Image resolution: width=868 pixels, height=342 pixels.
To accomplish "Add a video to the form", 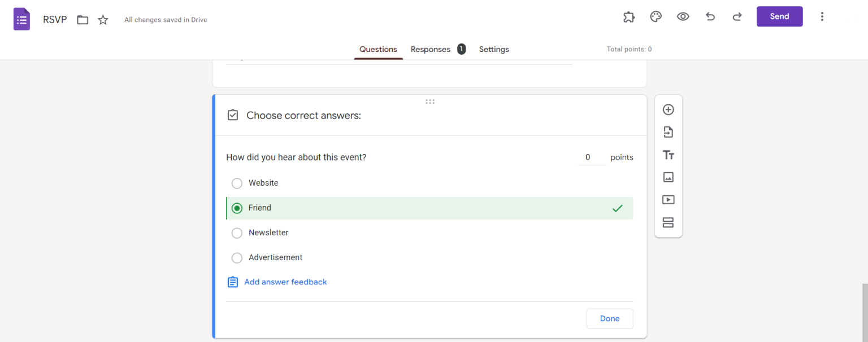I will pyautogui.click(x=669, y=200).
